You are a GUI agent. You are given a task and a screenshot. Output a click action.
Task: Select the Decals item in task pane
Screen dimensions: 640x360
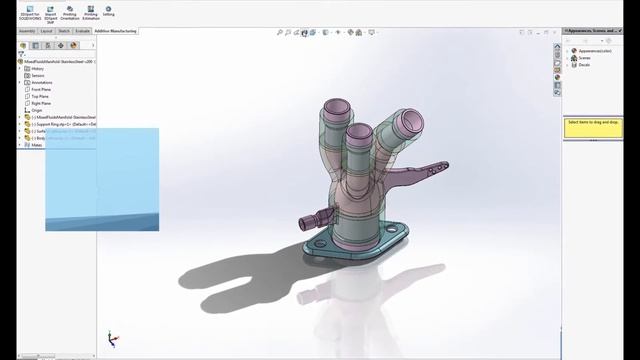[580, 65]
